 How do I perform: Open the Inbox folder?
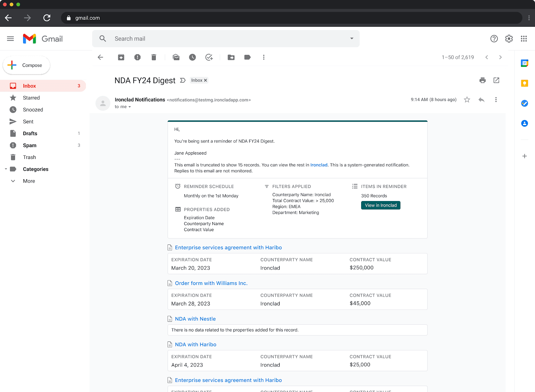[x=43, y=86]
